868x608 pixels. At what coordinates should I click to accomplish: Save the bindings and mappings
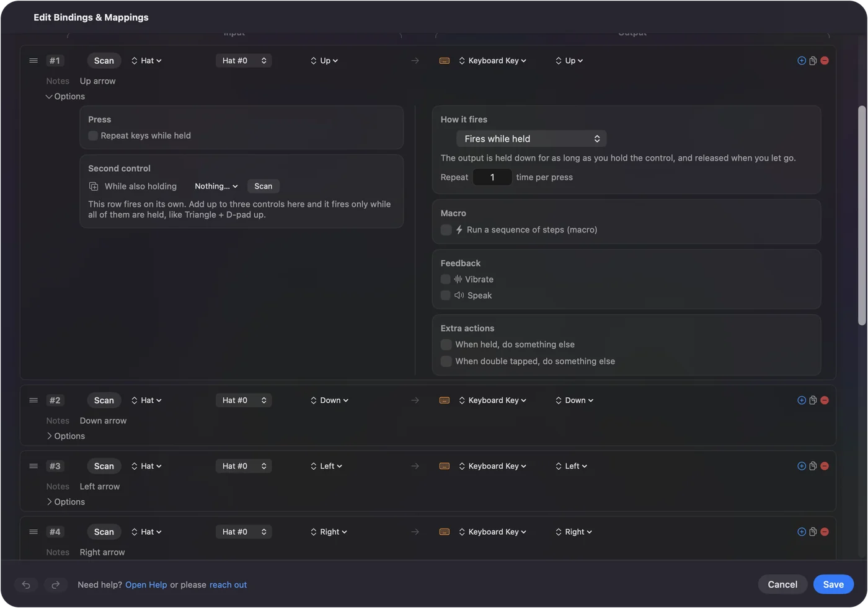833,584
